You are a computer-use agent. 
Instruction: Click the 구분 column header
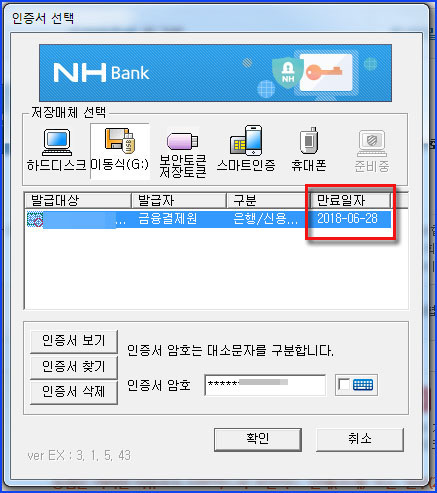pyautogui.click(x=266, y=201)
